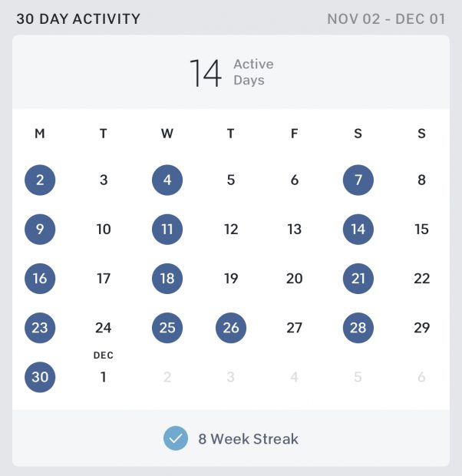462x476 pixels.
Task: Select highlighted day 21
Action: coord(358,279)
